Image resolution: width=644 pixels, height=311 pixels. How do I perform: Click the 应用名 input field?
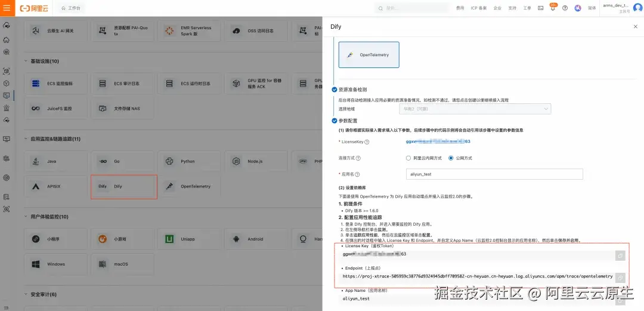[x=494, y=174]
